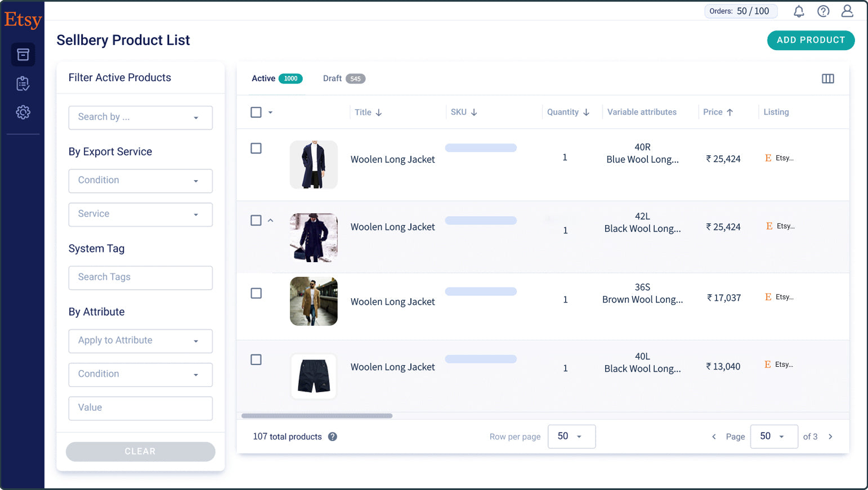This screenshot has width=868, height=490.
Task: Select the Active products tab
Action: [276, 79]
